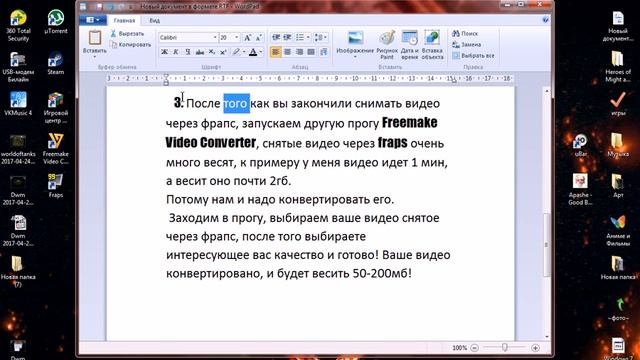Open USB-модем Билайн desktop icon

(x=18, y=67)
